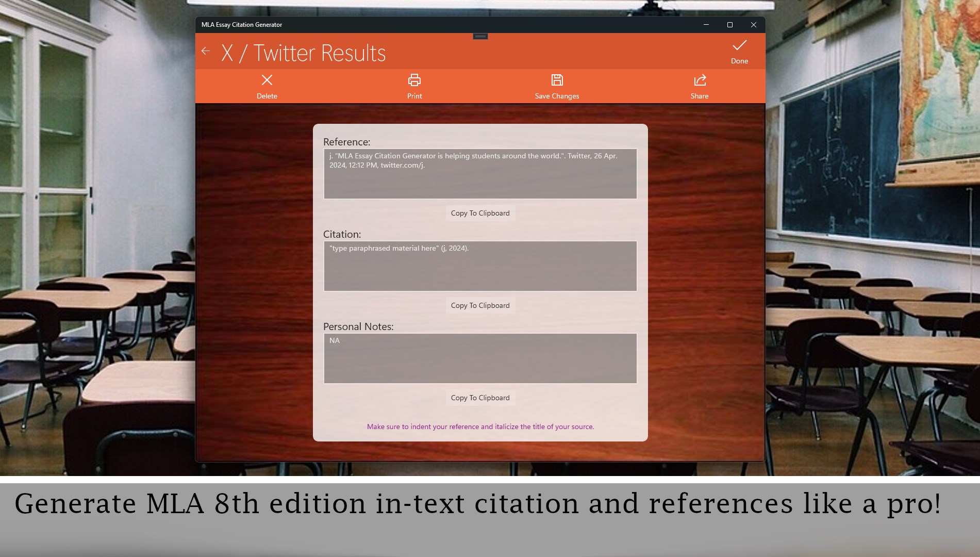Click the 'Citation:' label

point(342,234)
